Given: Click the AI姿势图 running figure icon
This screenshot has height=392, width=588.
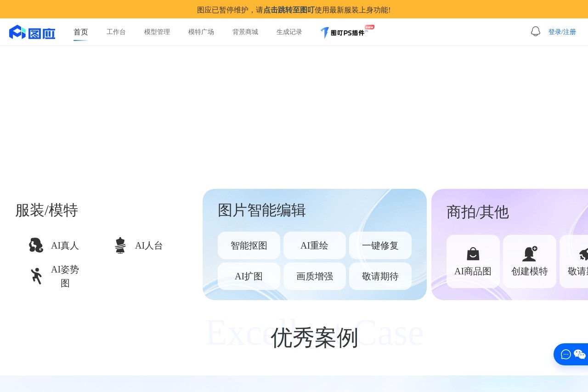Looking at the screenshot, I should (x=36, y=276).
